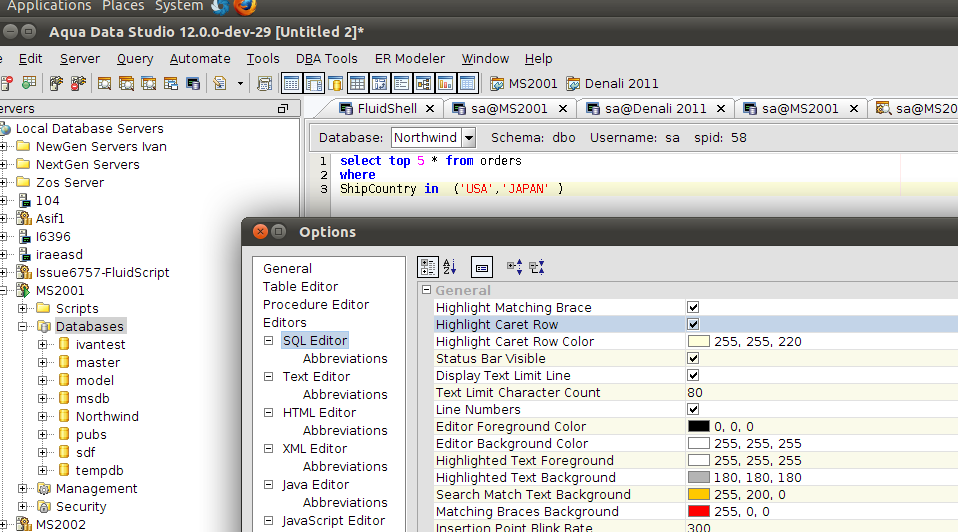Viewport: 958px width, 532px height.
Task: Expand the Management node in server tree
Action: 23,489
